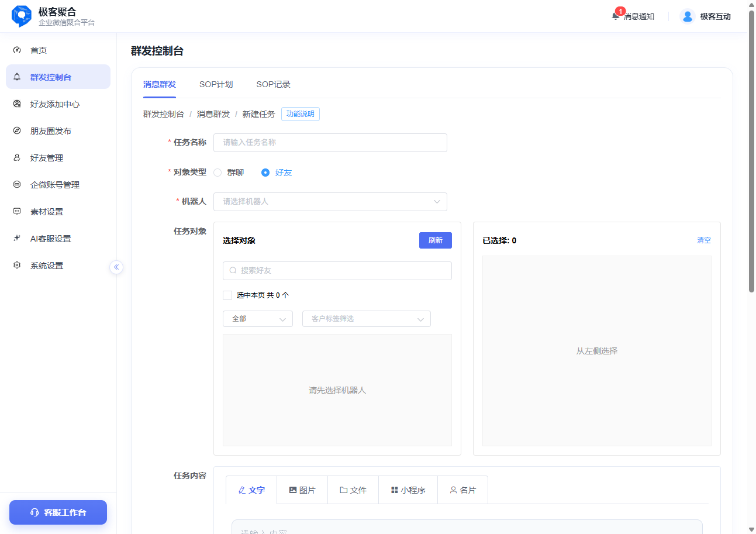
Task: Open 好友管理 in the sidebar
Action: pos(58,158)
